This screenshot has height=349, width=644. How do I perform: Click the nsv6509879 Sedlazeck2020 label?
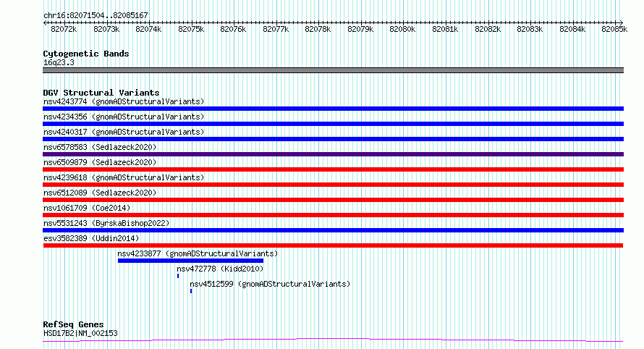pyautogui.click(x=100, y=162)
